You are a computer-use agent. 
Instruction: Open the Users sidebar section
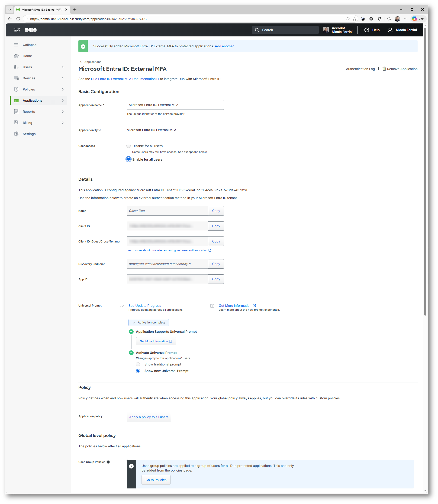coord(39,67)
